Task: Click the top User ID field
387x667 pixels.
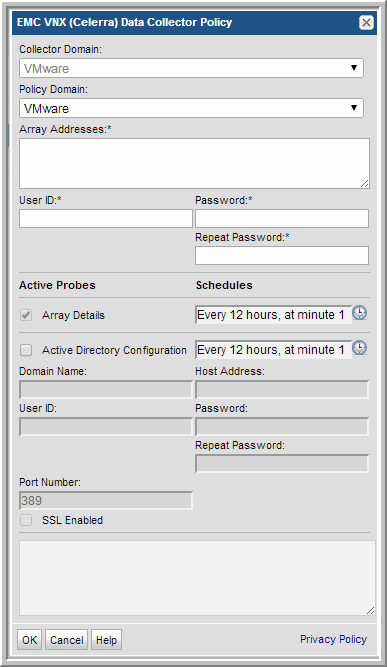Action: (x=106, y=219)
